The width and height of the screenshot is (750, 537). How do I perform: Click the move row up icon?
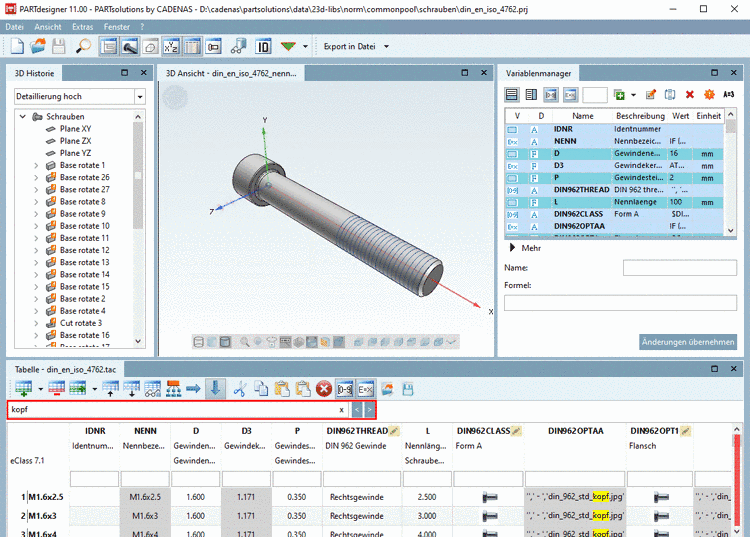click(x=110, y=389)
